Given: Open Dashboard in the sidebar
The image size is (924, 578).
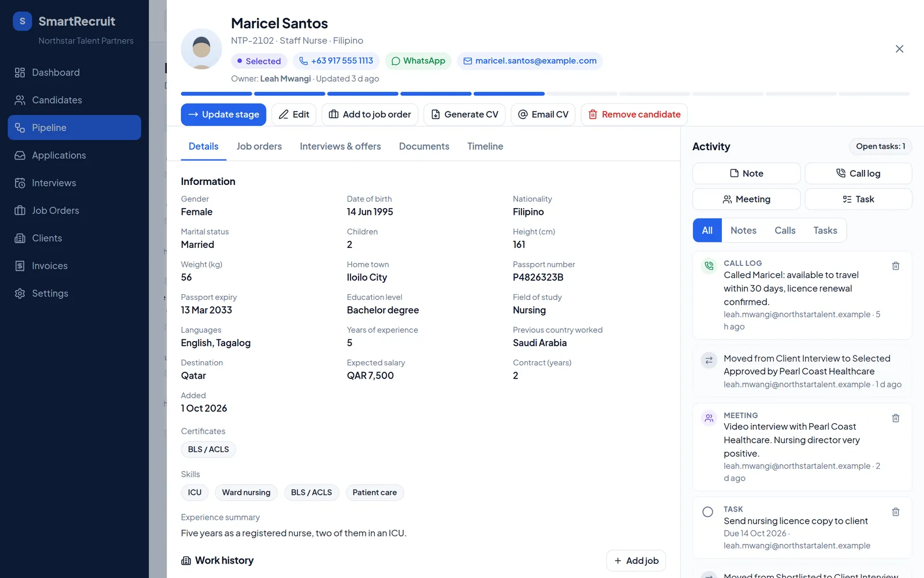Looking at the screenshot, I should click(74, 72).
